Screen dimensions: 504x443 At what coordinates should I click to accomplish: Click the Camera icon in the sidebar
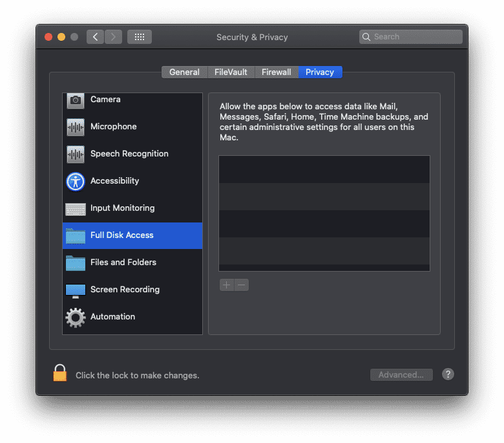(x=76, y=100)
